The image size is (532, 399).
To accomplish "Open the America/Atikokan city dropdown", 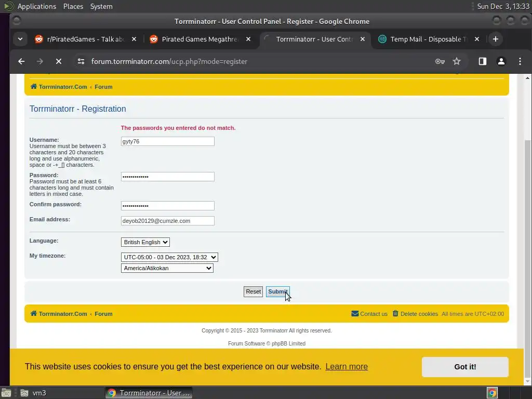I will [x=167, y=268].
